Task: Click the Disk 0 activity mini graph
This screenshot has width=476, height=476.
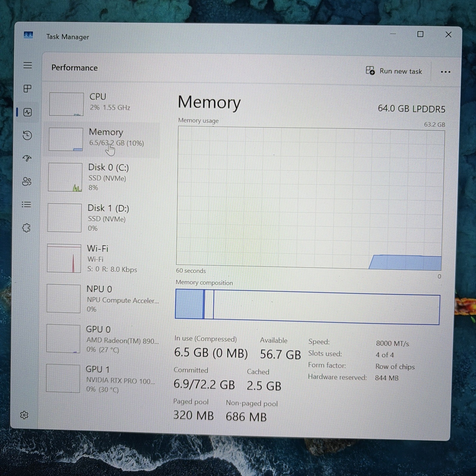Action: click(x=65, y=177)
